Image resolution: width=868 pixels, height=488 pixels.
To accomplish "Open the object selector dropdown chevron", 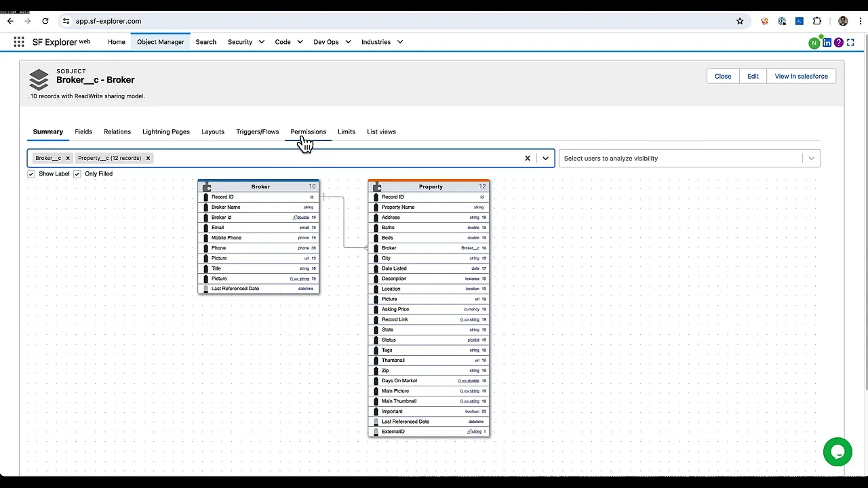I will (545, 158).
